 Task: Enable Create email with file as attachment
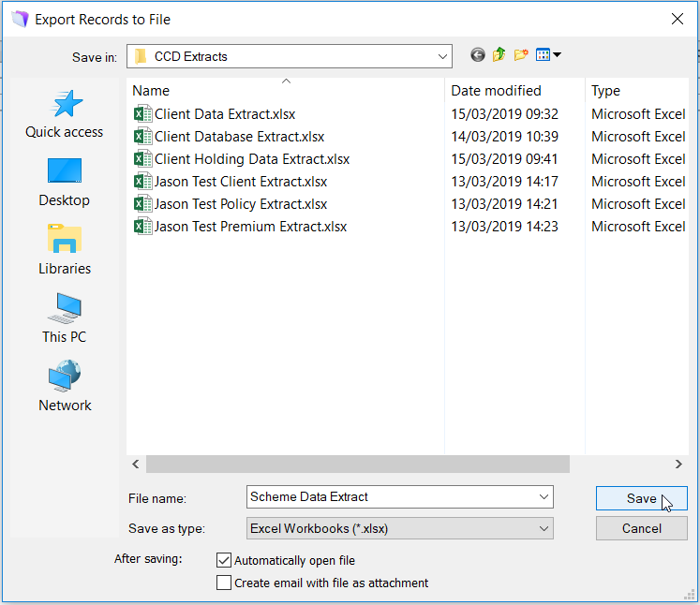(224, 583)
